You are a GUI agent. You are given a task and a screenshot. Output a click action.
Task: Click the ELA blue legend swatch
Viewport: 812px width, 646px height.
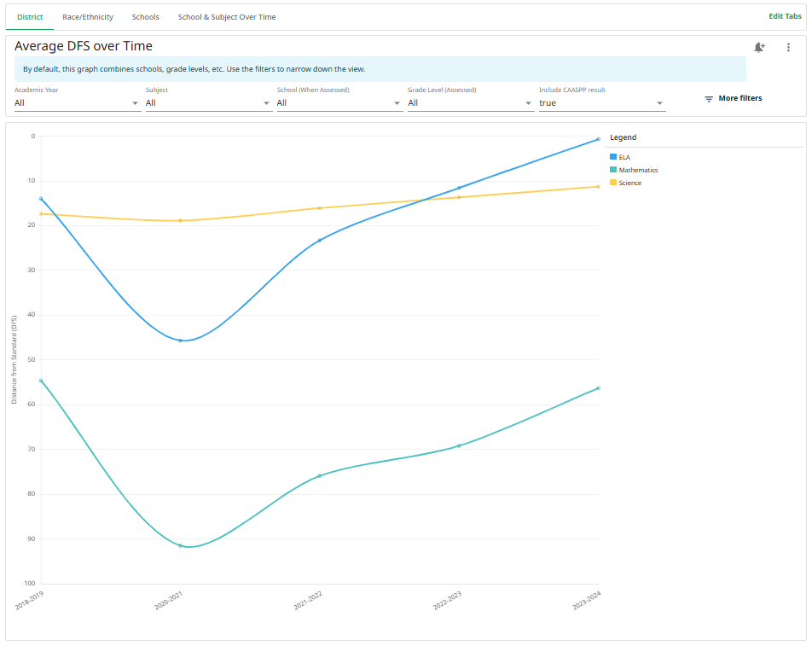pos(613,157)
